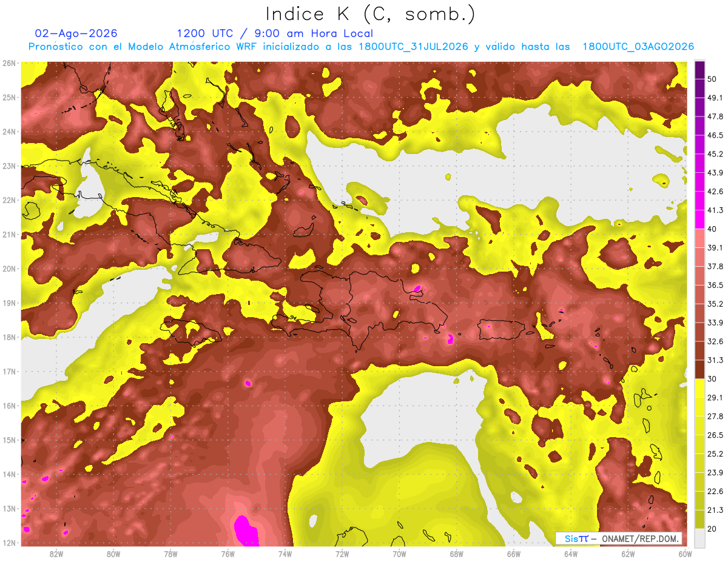Pick the dark brown colorbar band between 30 and 31.3
The image size is (728, 562).
tap(699, 369)
